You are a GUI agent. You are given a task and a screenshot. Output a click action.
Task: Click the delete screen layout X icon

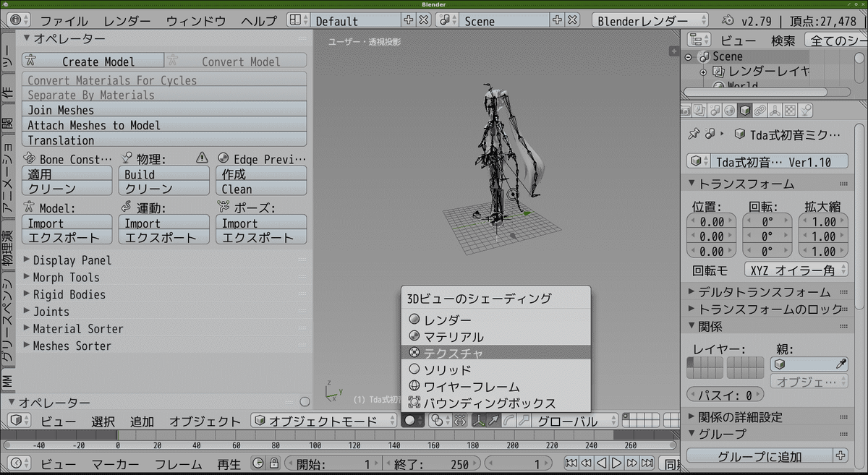tap(424, 20)
